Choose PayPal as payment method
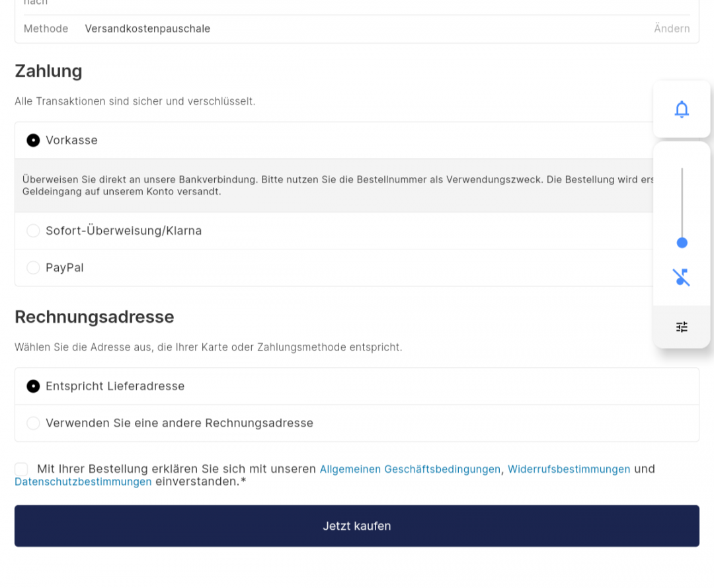Image resolution: width=714 pixels, height=588 pixels. (33, 267)
